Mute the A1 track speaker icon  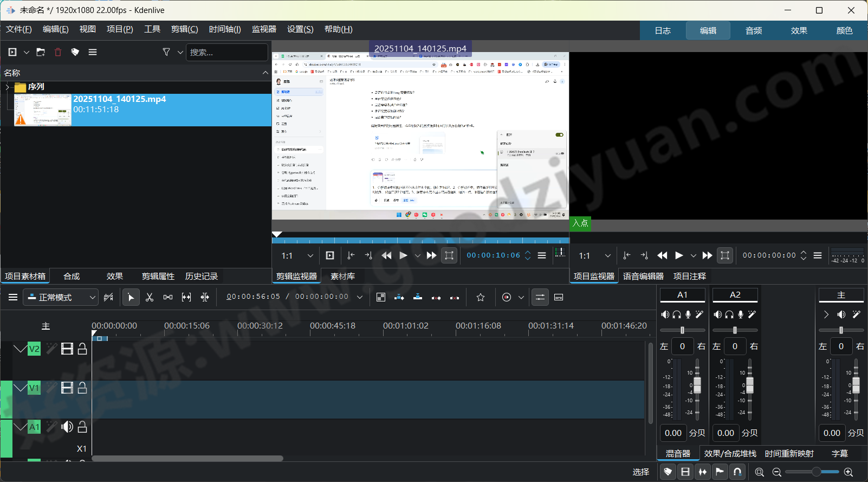(x=67, y=427)
